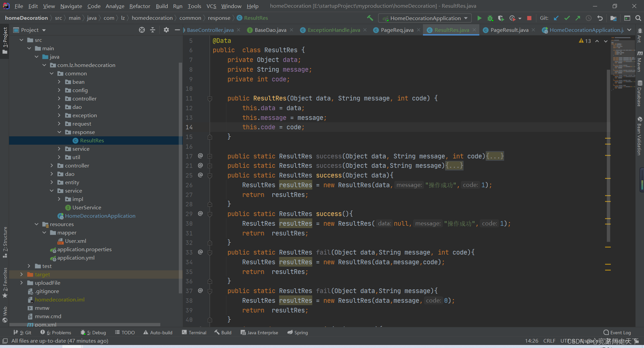Click the Build project hammer icon
The height and width of the screenshot is (348, 644).
[x=370, y=18]
